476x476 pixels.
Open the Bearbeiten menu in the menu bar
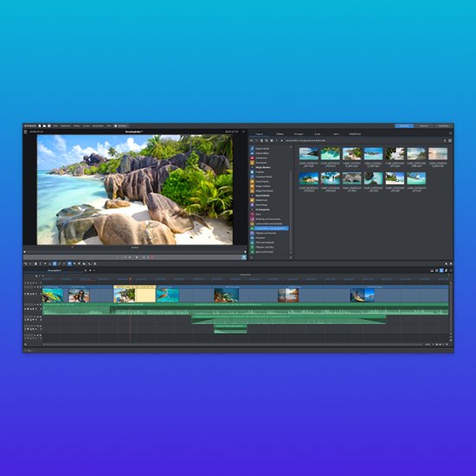click(66, 125)
